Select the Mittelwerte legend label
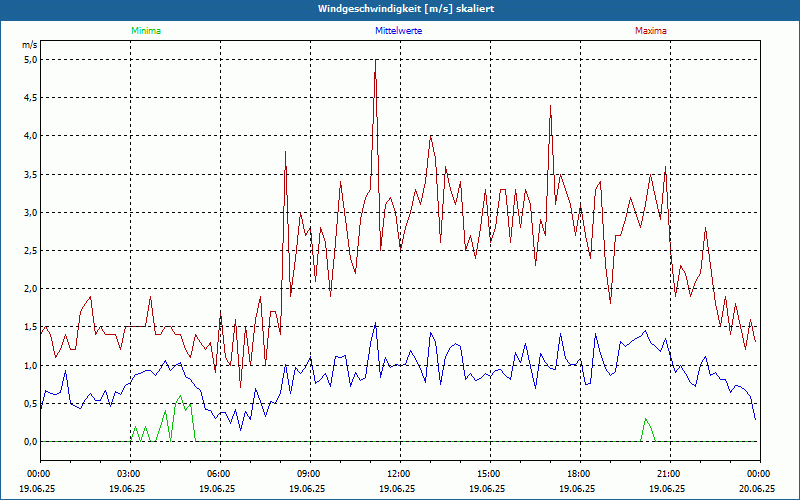The height and width of the screenshot is (500, 800). [398, 31]
